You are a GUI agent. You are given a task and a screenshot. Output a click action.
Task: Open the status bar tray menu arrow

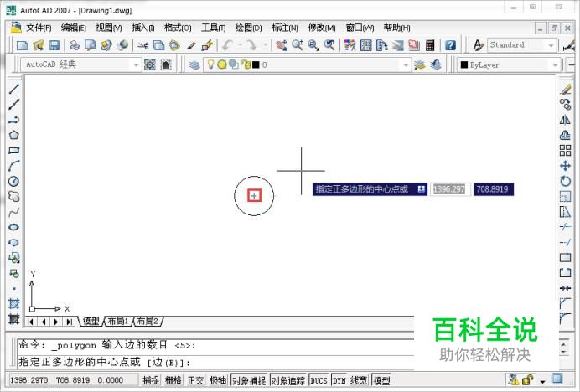[542, 381]
